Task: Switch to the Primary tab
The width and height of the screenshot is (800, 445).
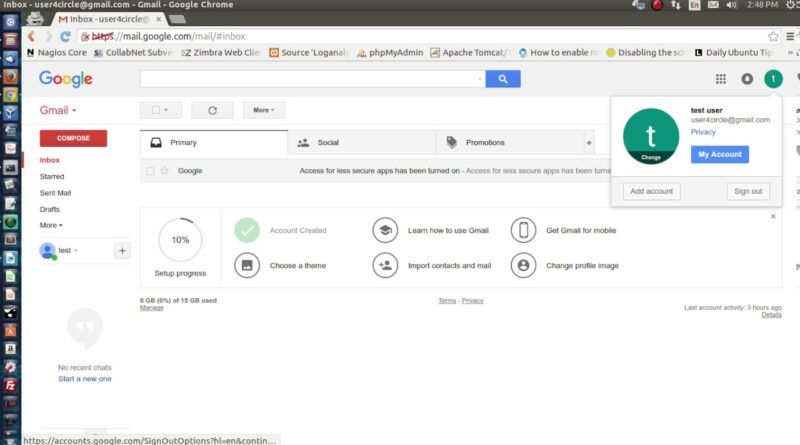Action: (x=214, y=142)
